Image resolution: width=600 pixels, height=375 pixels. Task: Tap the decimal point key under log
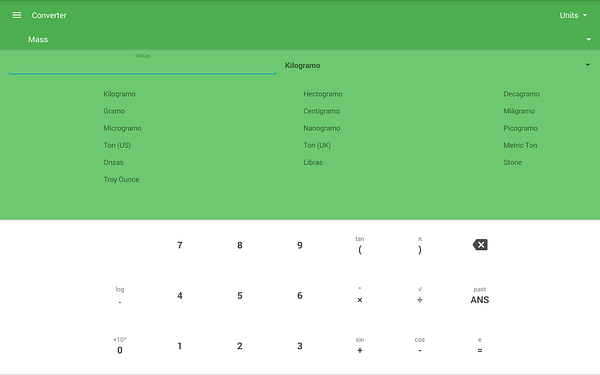point(120,302)
